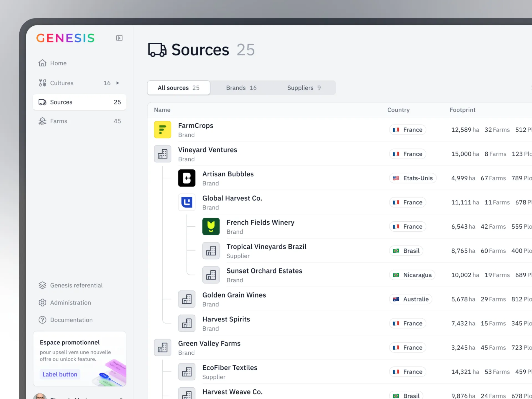Click the Nicaragua country badge
The width and height of the screenshot is (532, 399).
click(x=412, y=275)
